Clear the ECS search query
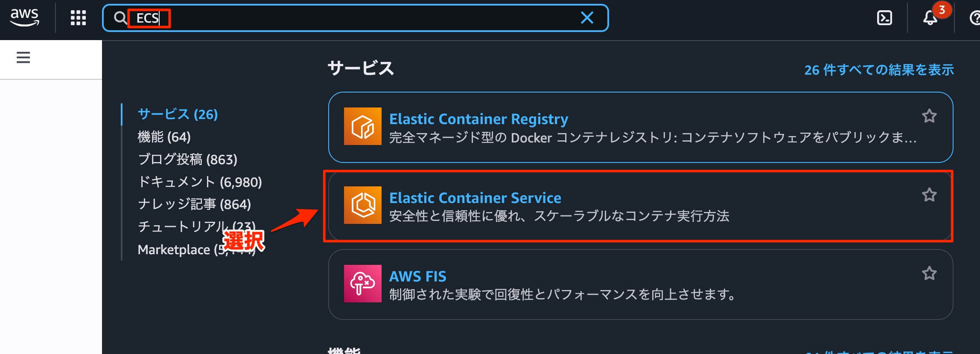980x354 pixels. coord(588,18)
